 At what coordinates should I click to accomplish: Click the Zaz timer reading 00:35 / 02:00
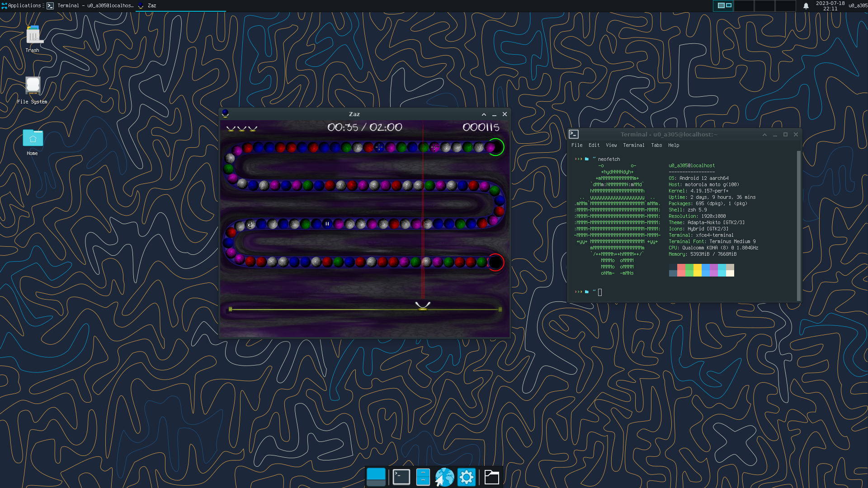(365, 127)
